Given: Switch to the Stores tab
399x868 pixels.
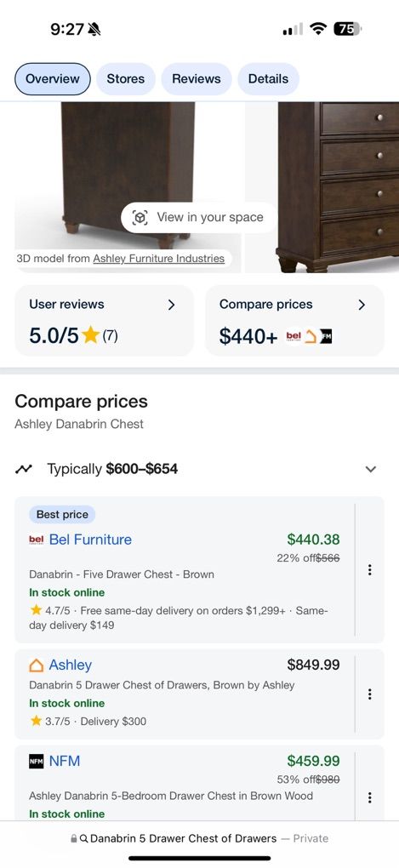Looking at the screenshot, I should [x=126, y=78].
